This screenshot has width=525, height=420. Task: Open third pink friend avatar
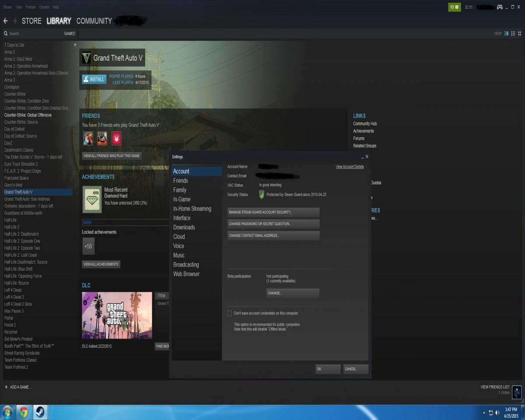tap(116, 139)
